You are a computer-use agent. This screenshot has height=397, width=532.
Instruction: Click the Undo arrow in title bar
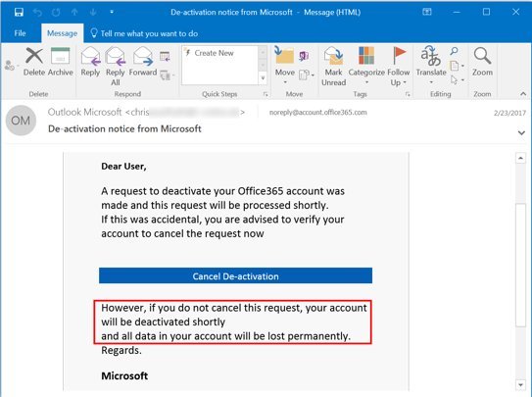(x=37, y=13)
